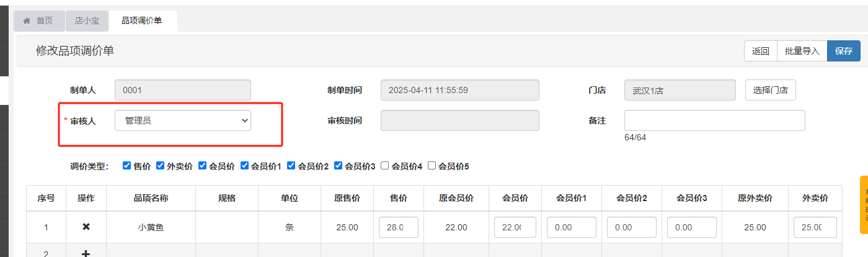Viewport: 868px width, 257px height.
Task: Click the 外卖价 input for 小黄鱼
Action: [x=815, y=227]
